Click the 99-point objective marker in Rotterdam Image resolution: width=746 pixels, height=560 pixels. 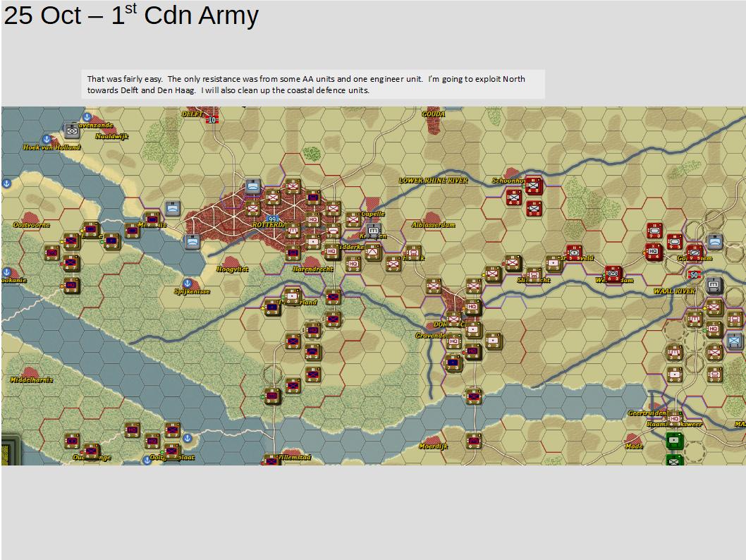click(272, 219)
